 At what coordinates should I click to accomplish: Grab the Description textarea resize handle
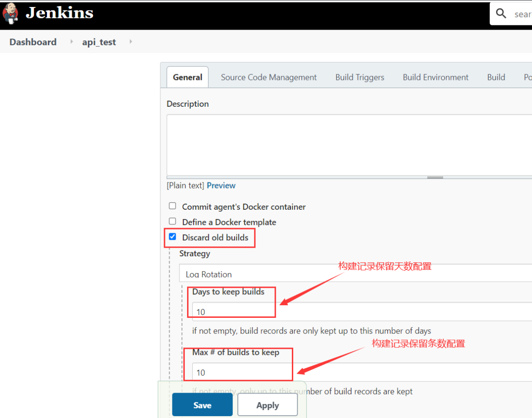pyautogui.click(x=435, y=177)
